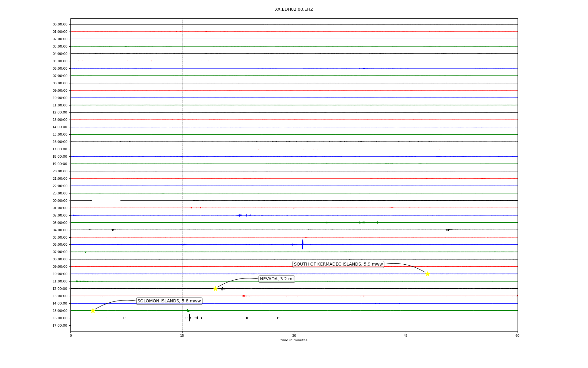588x368 pixels.
Task: Click the 30 tick on the time axis
Action: point(294,336)
